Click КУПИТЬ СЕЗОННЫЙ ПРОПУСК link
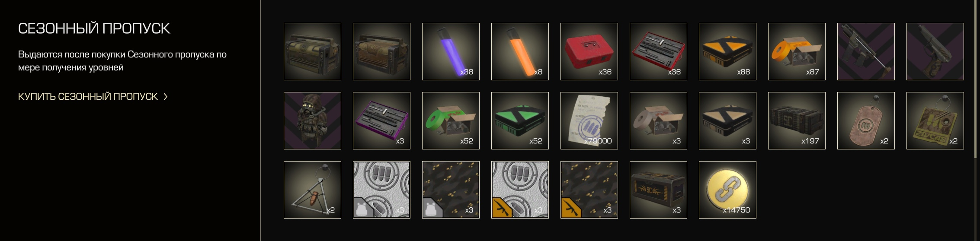 (x=88, y=96)
